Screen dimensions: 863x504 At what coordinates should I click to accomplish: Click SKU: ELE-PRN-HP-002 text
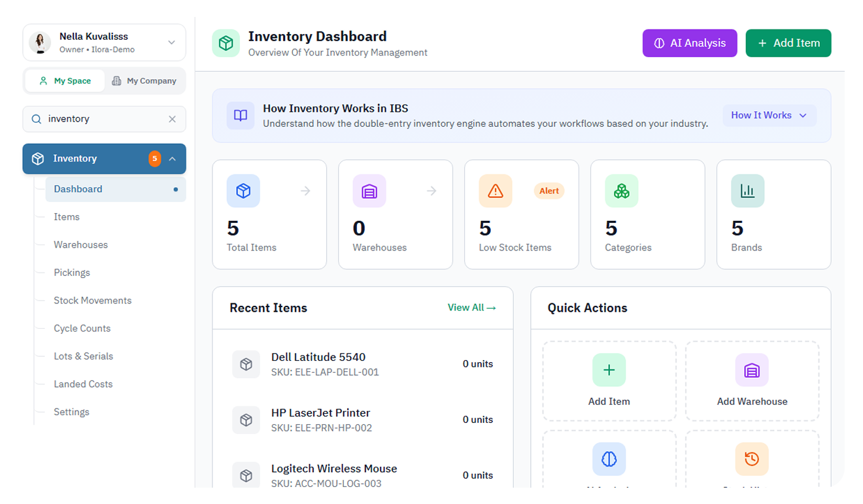pos(322,428)
